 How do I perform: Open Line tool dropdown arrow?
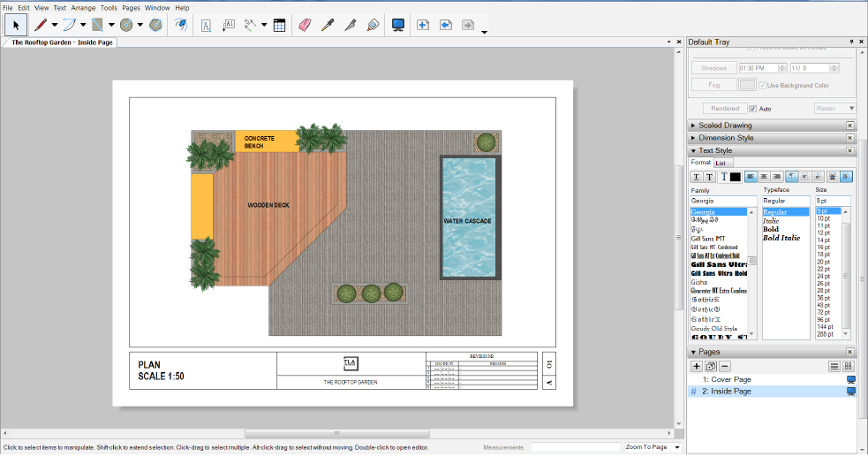point(54,25)
